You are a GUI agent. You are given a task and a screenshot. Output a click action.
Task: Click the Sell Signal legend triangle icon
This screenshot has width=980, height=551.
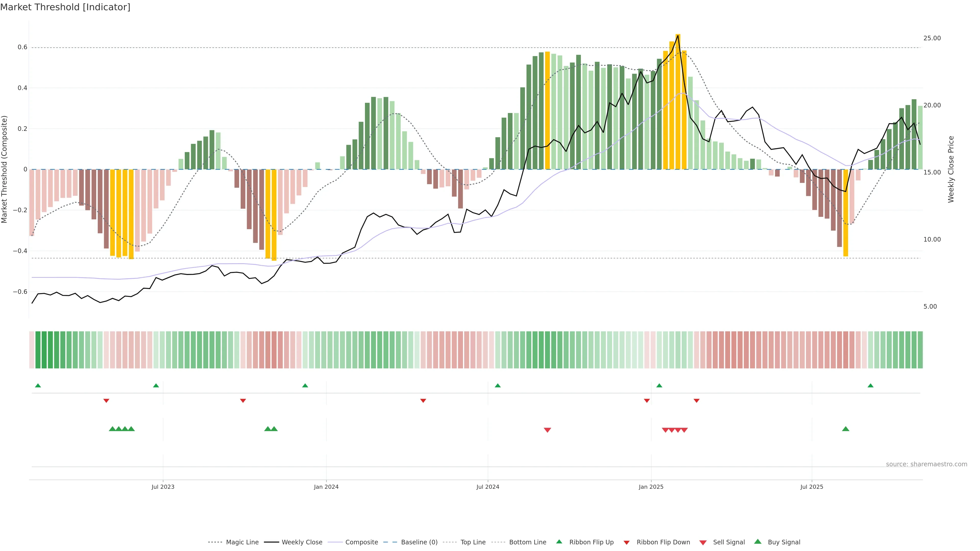[703, 543]
